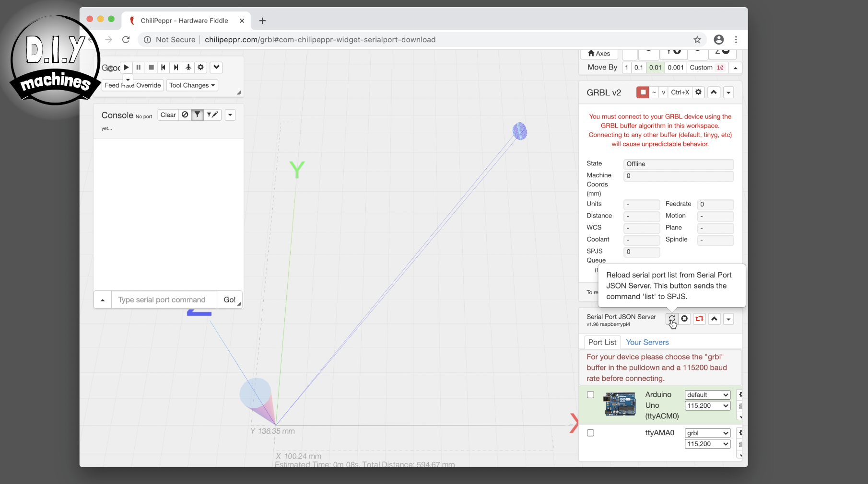
Task: Open Feed Rate Override
Action: pyautogui.click(x=133, y=85)
